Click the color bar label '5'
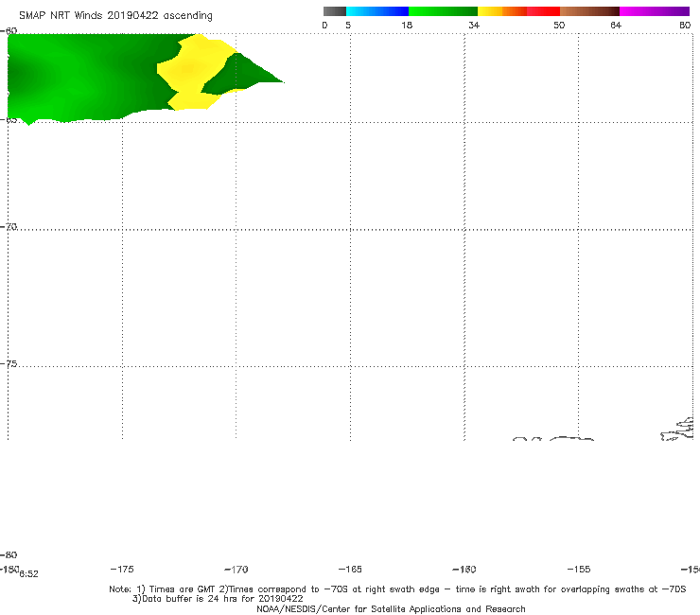 tap(348, 25)
